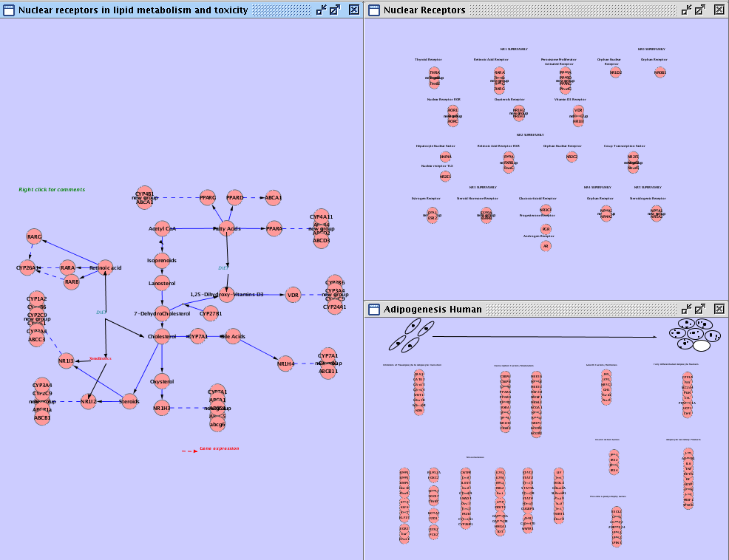729x560 pixels.
Task: Click the Lanosterol node
Action: (x=162, y=283)
